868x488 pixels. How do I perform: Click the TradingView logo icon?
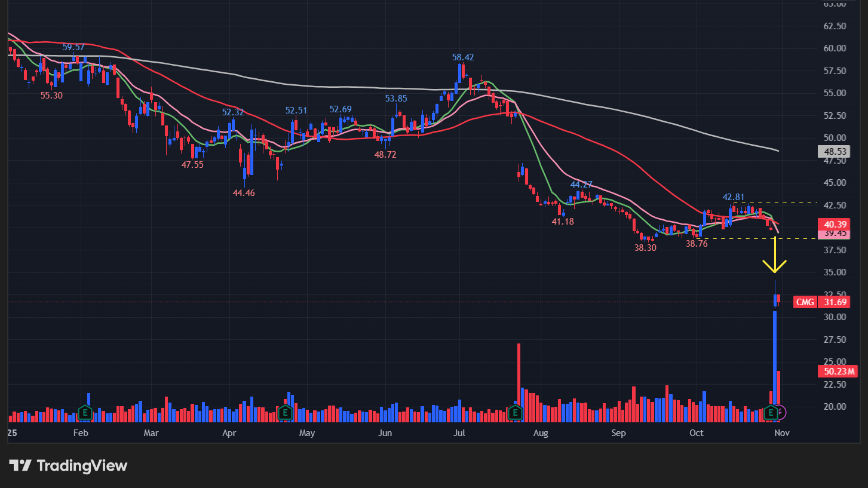[20, 465]
